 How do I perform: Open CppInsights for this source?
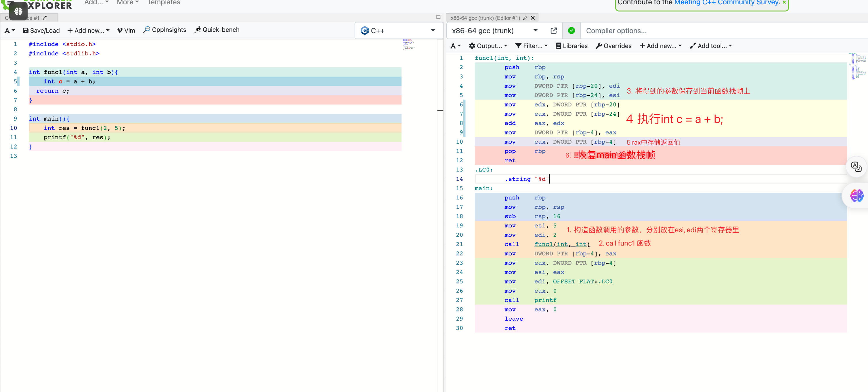tap(165, 30)
